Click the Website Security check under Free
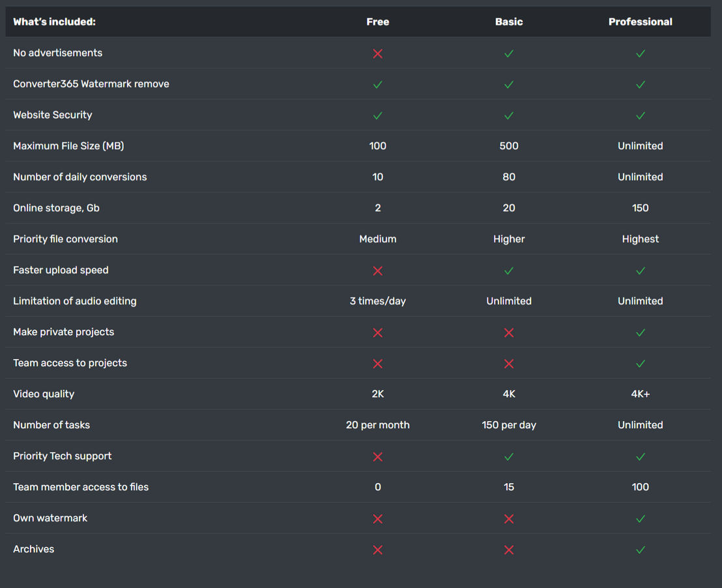 [377, 115]
